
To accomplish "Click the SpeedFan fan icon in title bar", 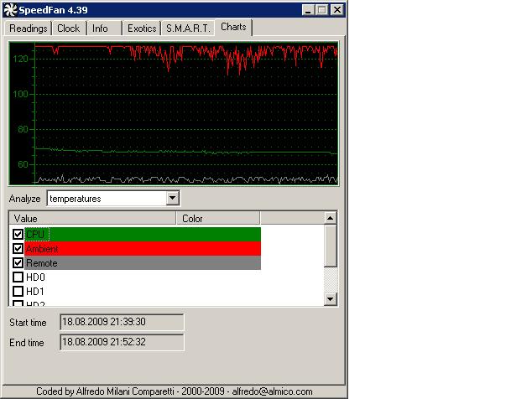I will point(10,10).
